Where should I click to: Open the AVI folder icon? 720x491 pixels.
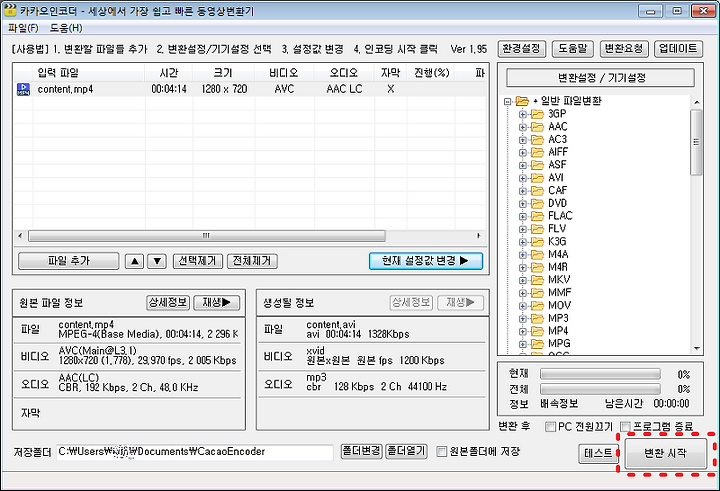point(537,178)
